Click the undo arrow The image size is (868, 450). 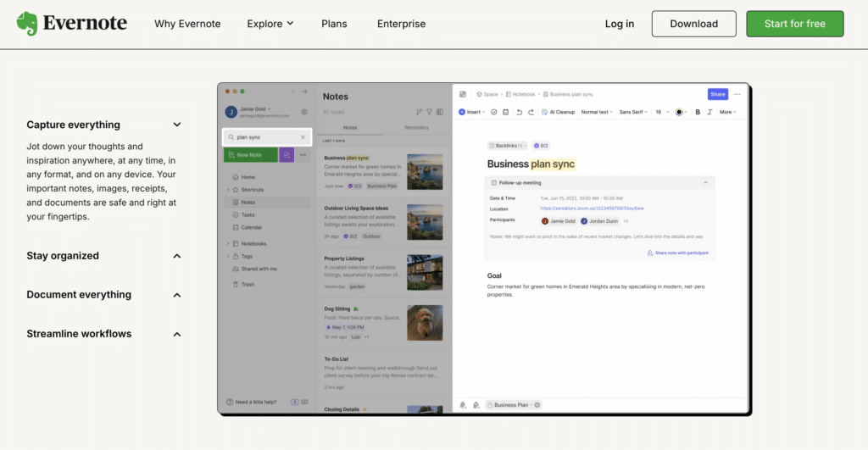click(x=520, y=112)
